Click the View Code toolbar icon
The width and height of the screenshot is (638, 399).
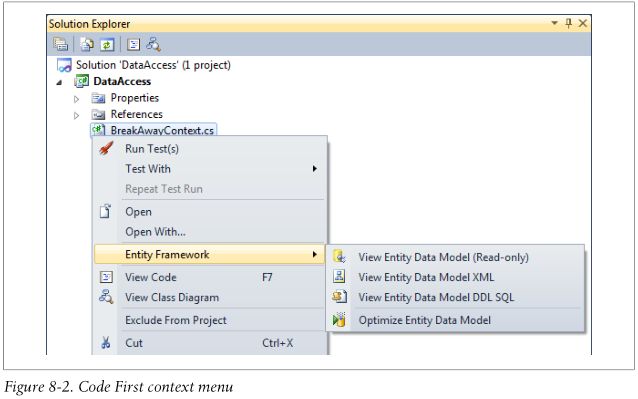click(x=133, y=44)
